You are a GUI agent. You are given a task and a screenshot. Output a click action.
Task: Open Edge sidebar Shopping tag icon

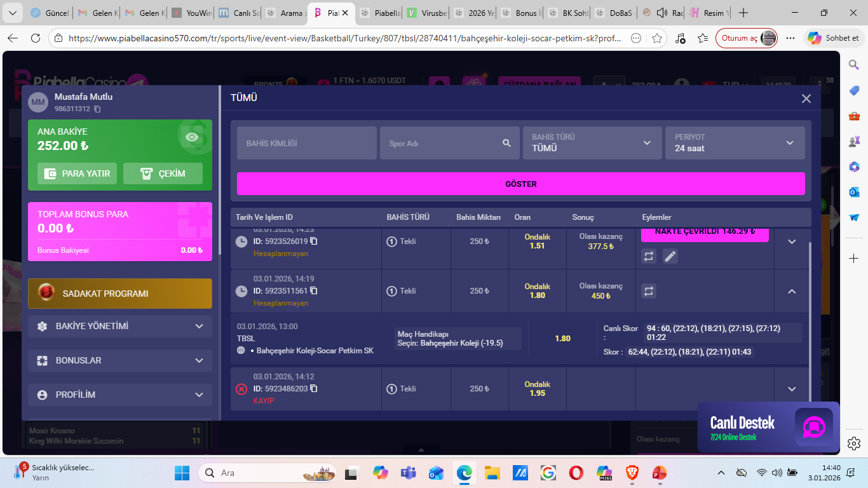click(x=854, y=90)
